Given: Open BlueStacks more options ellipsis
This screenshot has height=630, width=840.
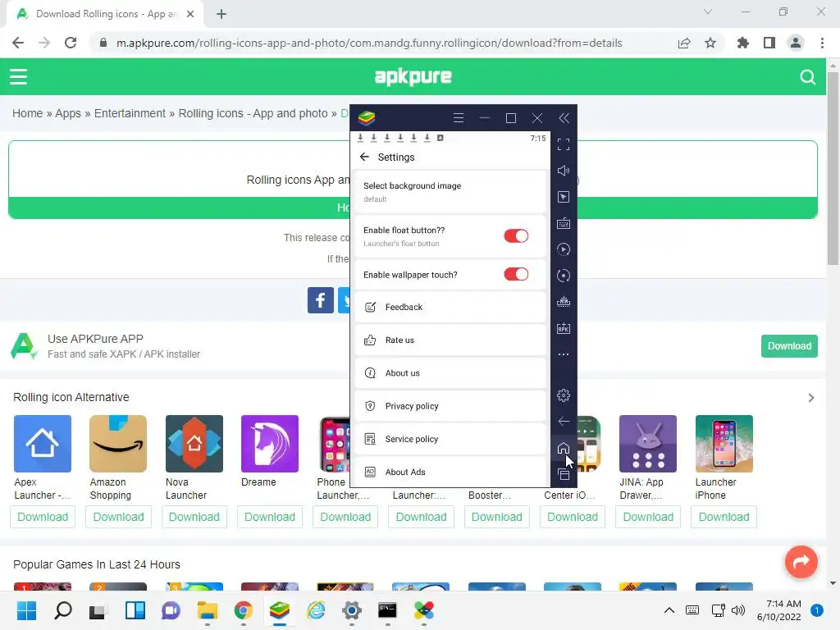Looking at the screenshot, I should [x=563, y=354].
